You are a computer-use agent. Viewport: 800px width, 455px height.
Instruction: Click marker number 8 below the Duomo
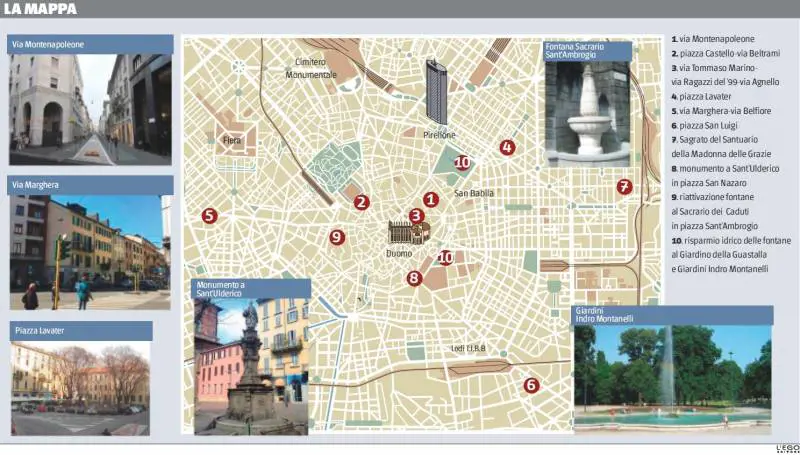click(x=414, y=279)
